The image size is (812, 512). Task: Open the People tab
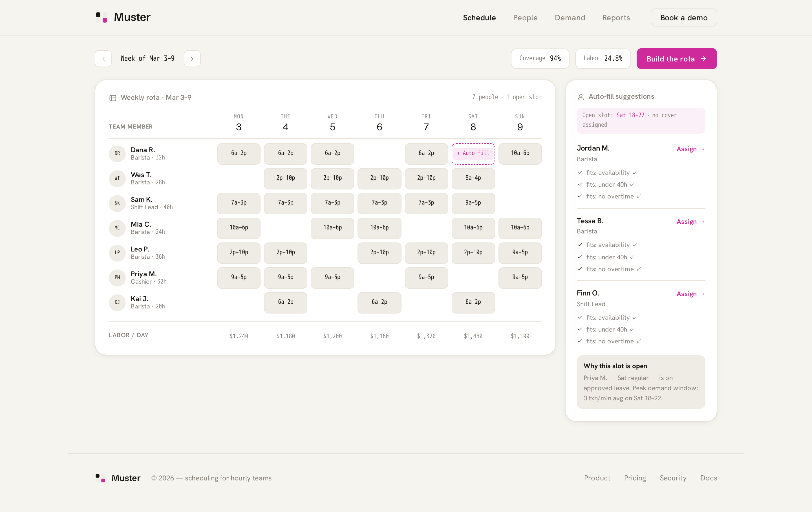coord(525,17)
